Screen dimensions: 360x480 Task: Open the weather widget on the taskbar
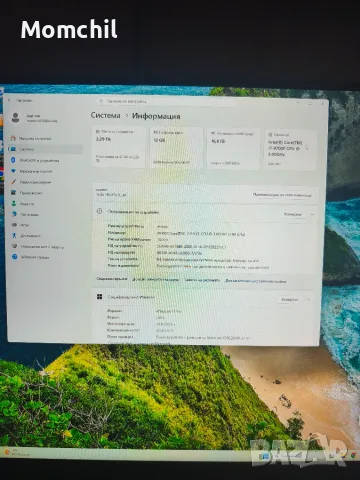17,452
